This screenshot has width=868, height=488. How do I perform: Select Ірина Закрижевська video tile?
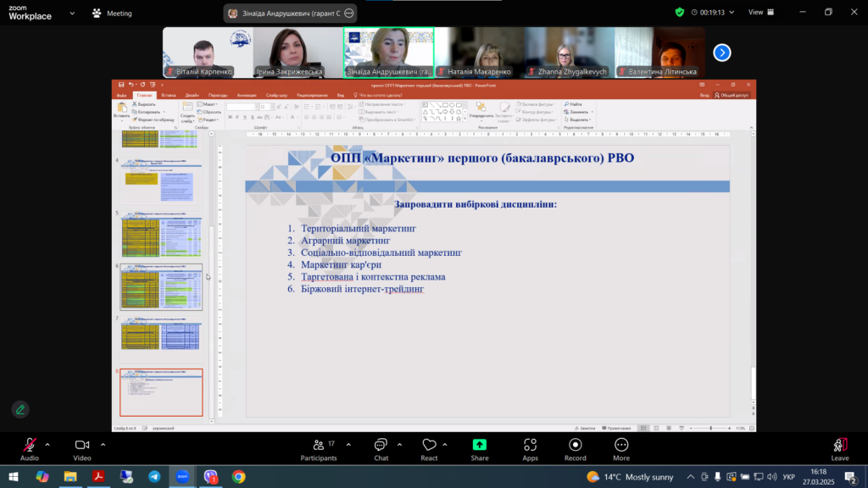coord(298,53)
